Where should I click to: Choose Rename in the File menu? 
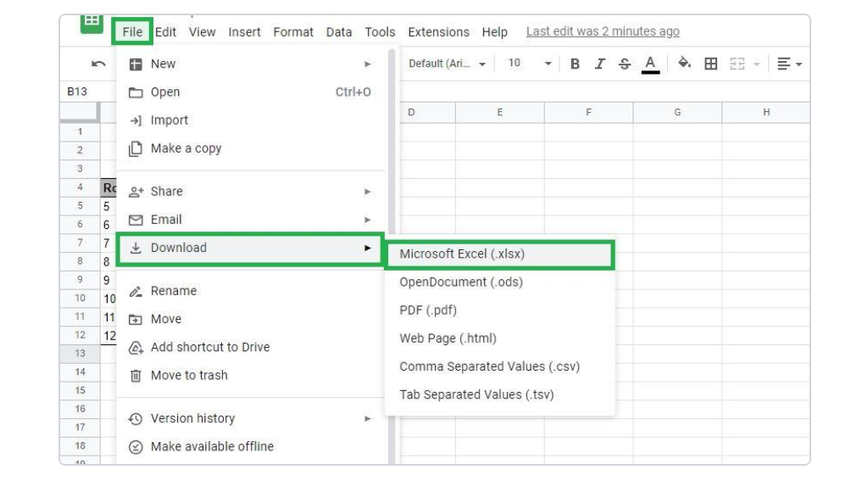pyautogui.click(x=251, y=291)
